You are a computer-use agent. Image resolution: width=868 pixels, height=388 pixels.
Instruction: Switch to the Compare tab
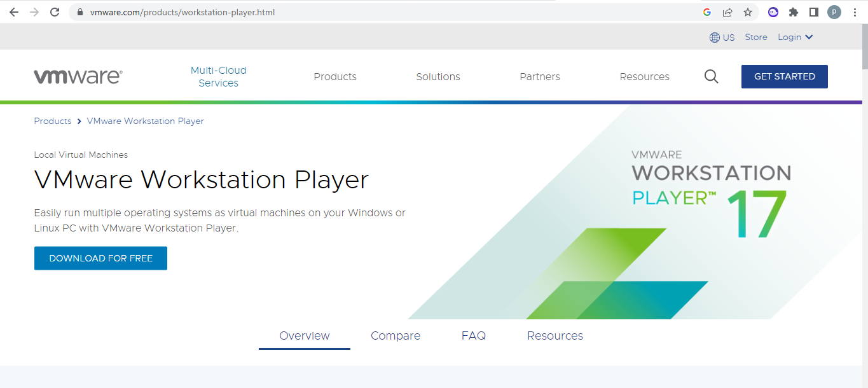point(396,335)
